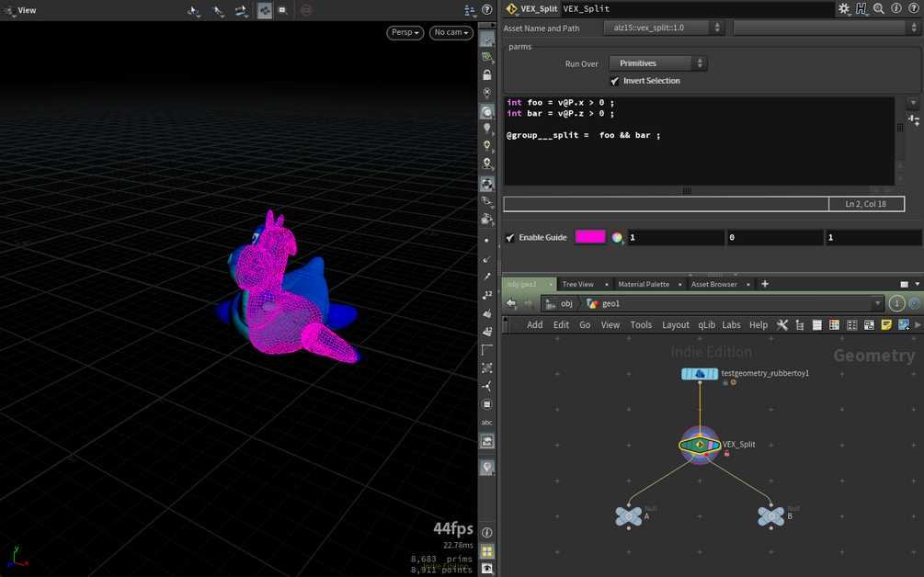Image resolution: width=924 pixels, height=577 pixels.
Task: Toggle the abc text display option
Action: click(486, 422)
